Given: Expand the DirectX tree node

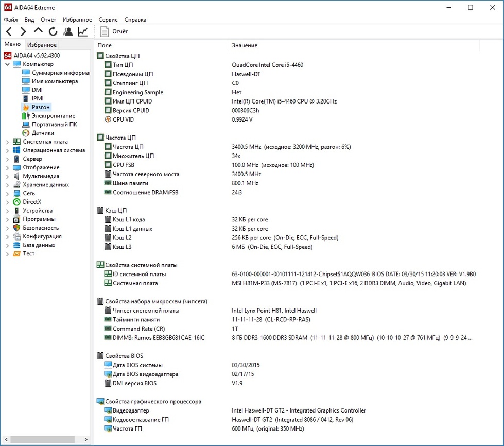Looking at the screenshot, I should click(7, 202).
